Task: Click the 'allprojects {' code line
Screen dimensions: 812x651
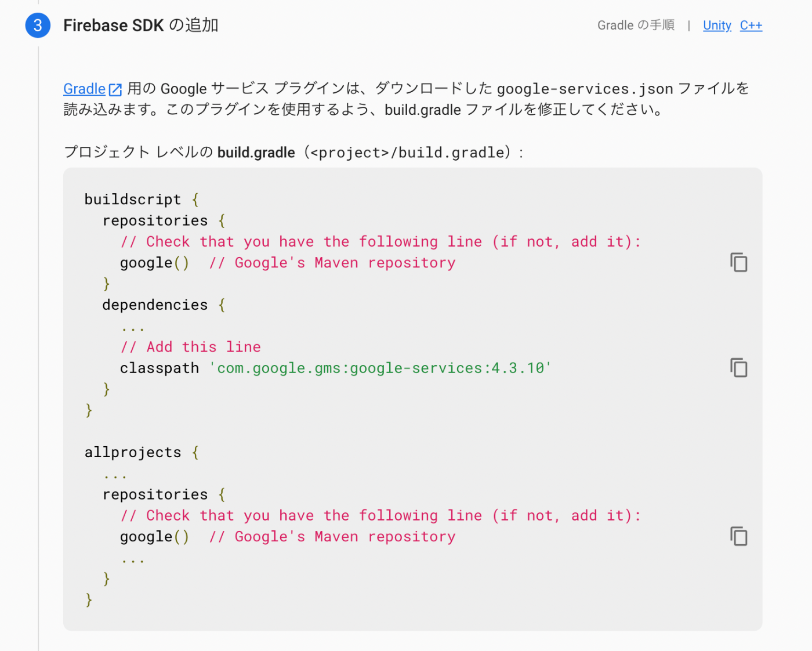Action: [x=142, y=453]
